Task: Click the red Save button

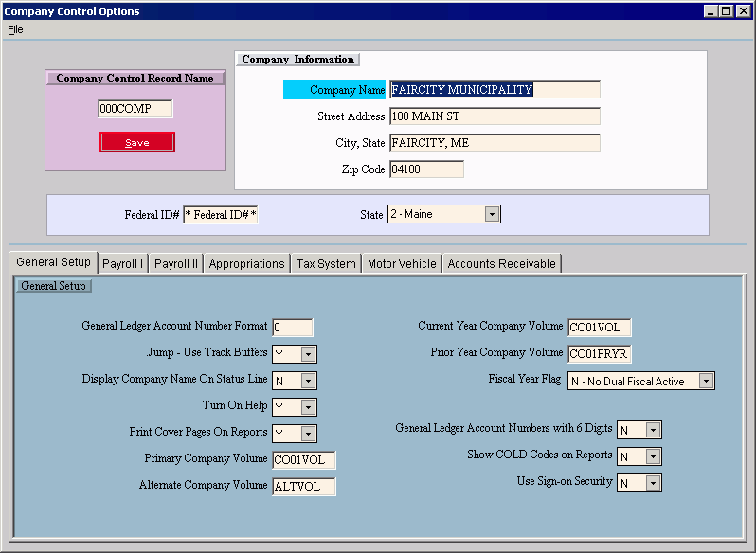Action: coord(137,142)
